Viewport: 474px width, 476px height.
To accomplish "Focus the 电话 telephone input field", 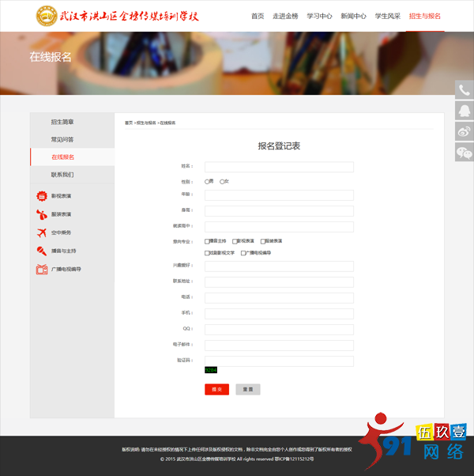I will click(x=279, y=298).
